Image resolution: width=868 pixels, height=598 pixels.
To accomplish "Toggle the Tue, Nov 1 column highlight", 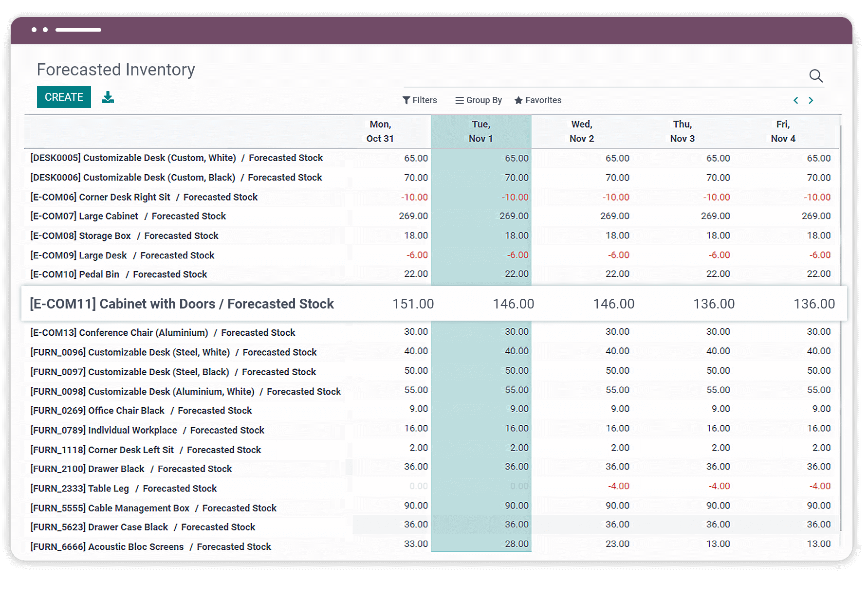I will pyautogui.click(x=480, y=131).
